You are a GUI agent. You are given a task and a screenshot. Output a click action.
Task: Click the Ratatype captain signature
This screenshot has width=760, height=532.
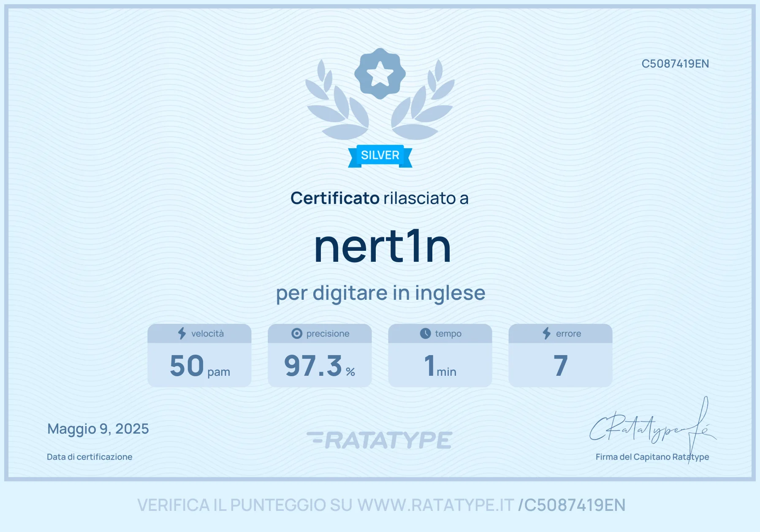(x=652, y=430)
